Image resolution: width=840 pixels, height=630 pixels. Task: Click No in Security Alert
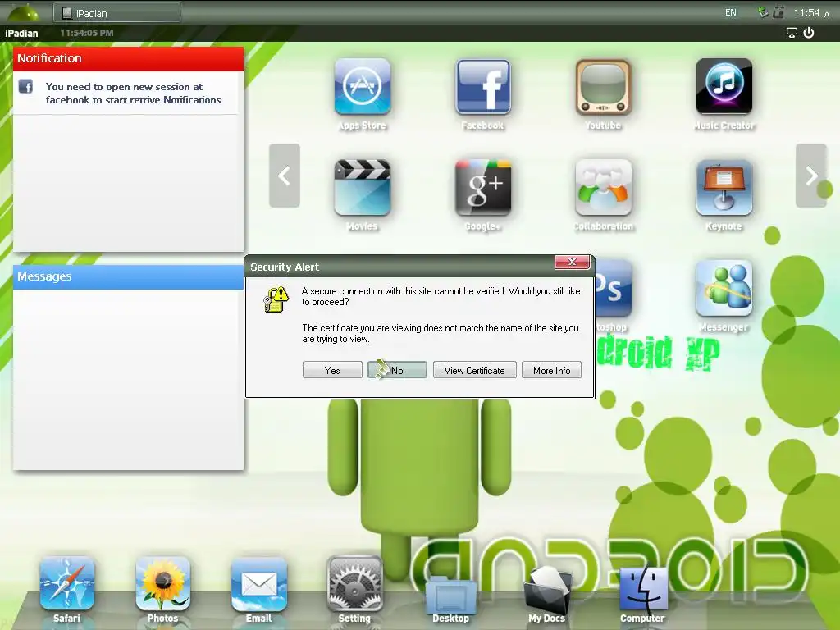pos(398,370)
